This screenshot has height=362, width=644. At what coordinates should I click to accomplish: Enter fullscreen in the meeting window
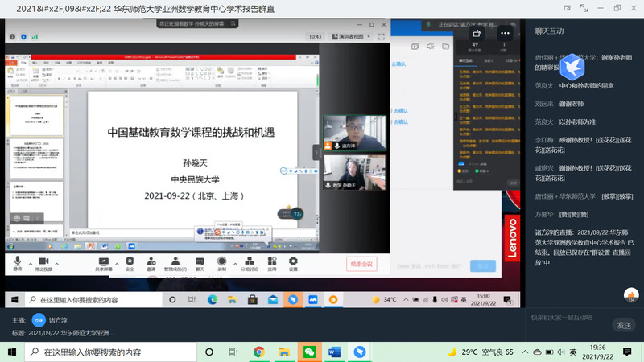pos(381,36)
